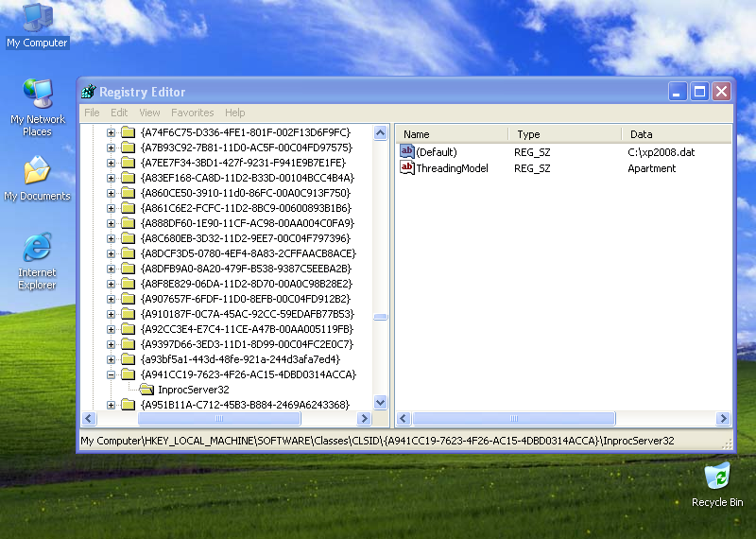Open the Favorites menu
756x539 pixels.
pyautogui.click(x=193, y=113)
